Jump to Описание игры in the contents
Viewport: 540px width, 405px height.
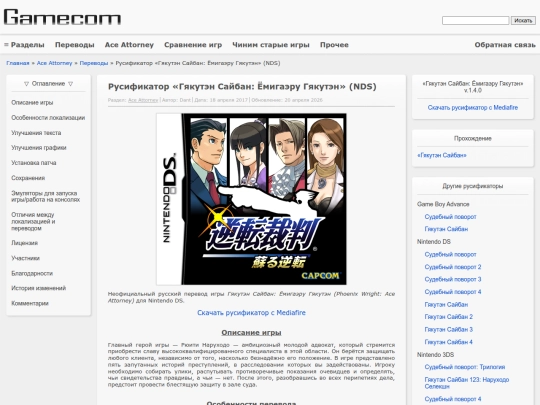coord(32,103)
